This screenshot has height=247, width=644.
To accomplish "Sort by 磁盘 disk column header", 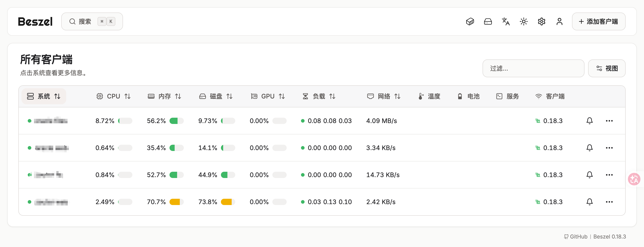I will [216, 96].
